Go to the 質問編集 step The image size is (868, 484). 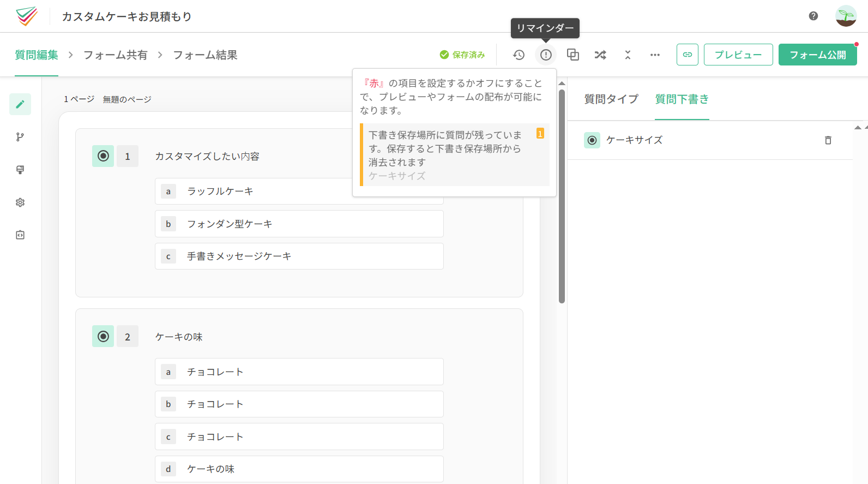click(x=37, y=55)
